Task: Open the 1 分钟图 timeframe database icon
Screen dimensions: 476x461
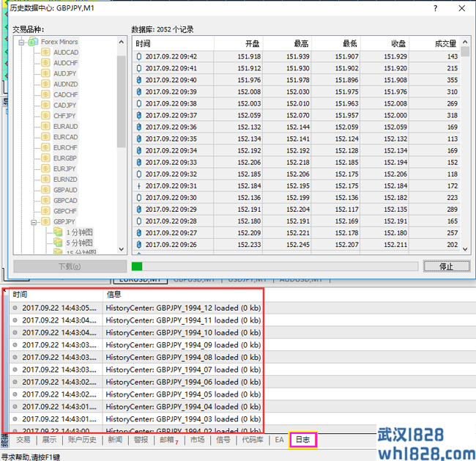Action: [x=58, y=232]
